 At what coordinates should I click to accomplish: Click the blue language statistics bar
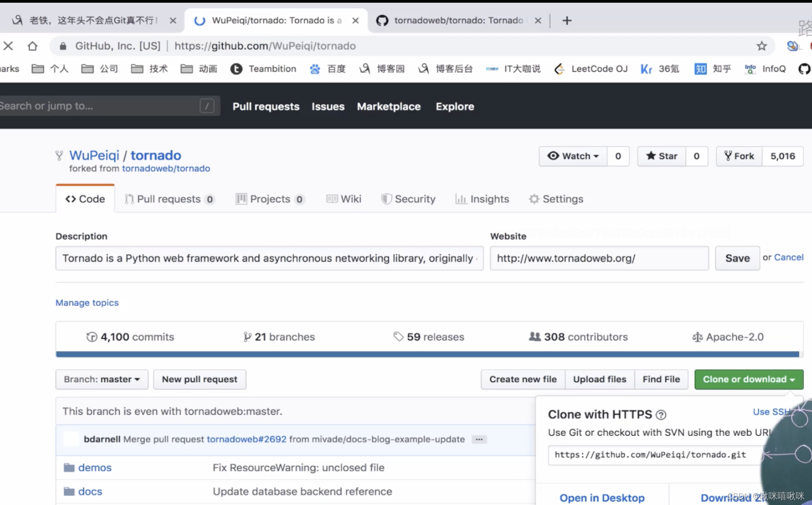point(428,354)
